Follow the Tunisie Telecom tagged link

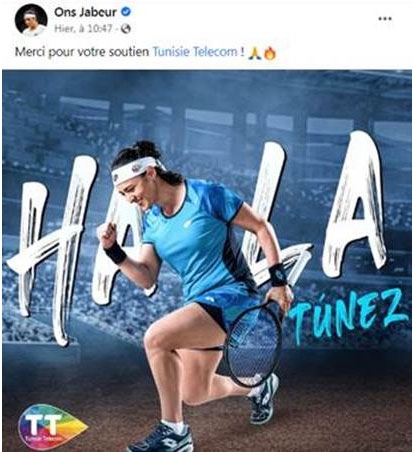pos(195,52)
